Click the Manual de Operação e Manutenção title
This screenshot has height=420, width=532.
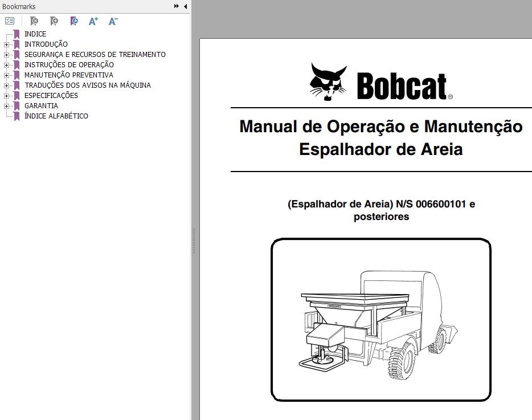pos(381,127)
